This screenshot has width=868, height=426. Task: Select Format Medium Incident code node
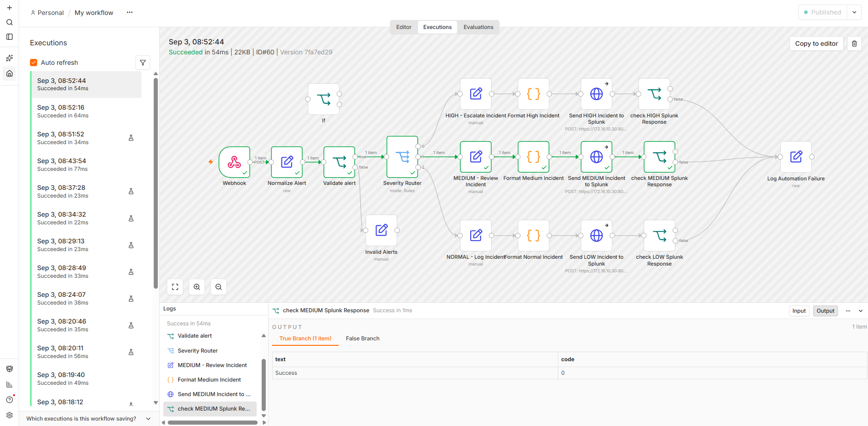(x=533, y=157)
